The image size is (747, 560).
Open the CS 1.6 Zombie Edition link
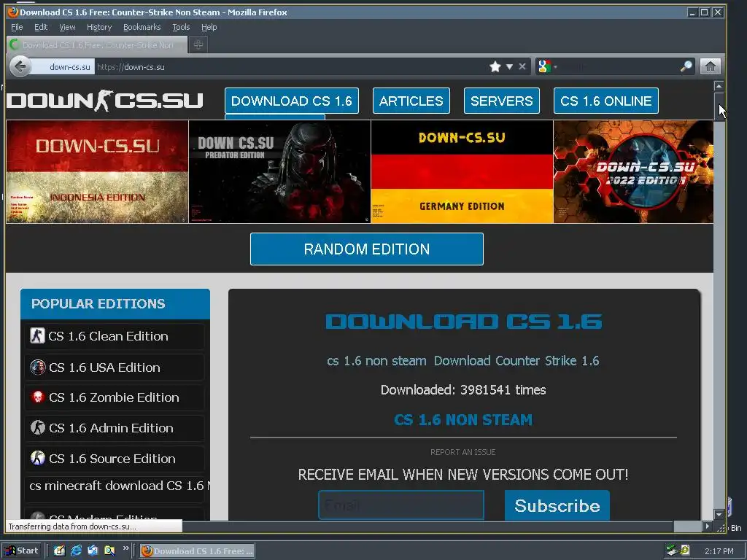[114, 397]
